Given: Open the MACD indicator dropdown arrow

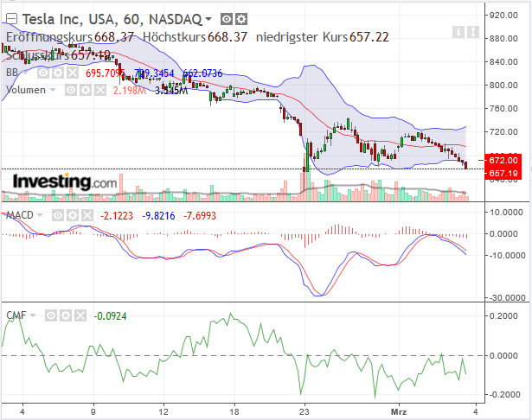Looking at the screenshot, I should coord(40,215).
